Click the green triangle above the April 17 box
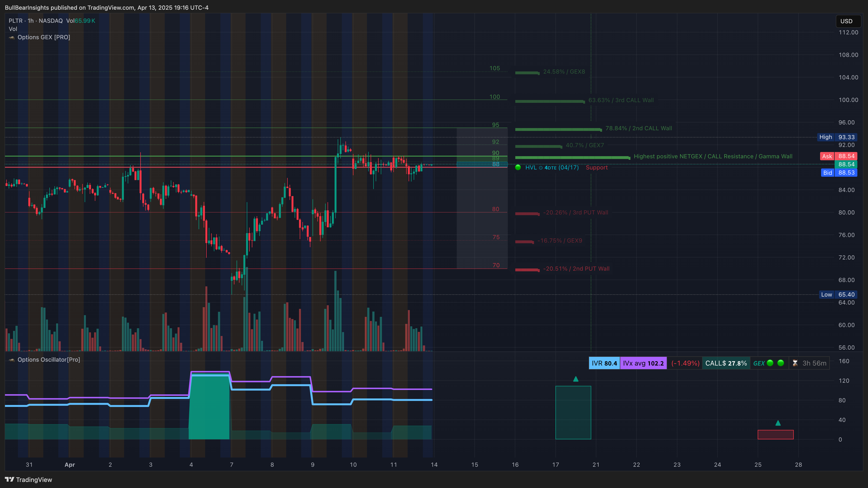868x488 pixels. click(576, 379)
